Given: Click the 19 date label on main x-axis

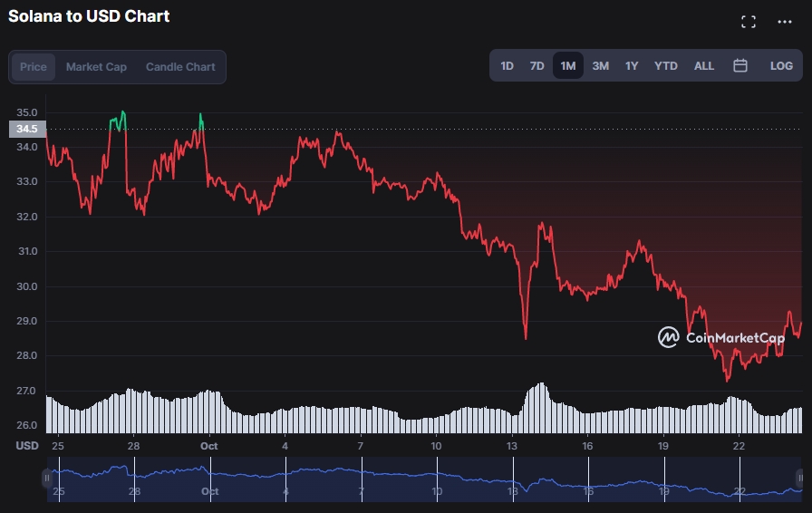Looking at the screenshot, I should click(x=662, y=446).
